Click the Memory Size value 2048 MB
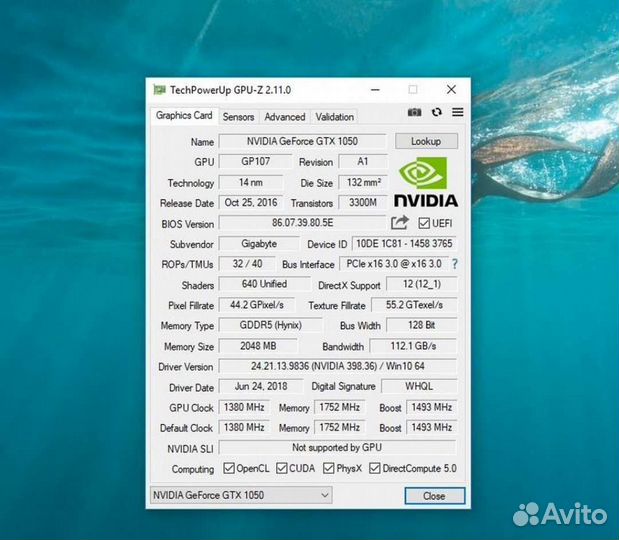 tap(258, 346)
